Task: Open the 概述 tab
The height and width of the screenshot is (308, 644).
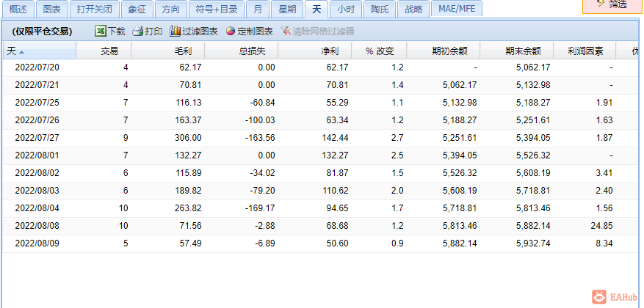Action: point(18,9)
